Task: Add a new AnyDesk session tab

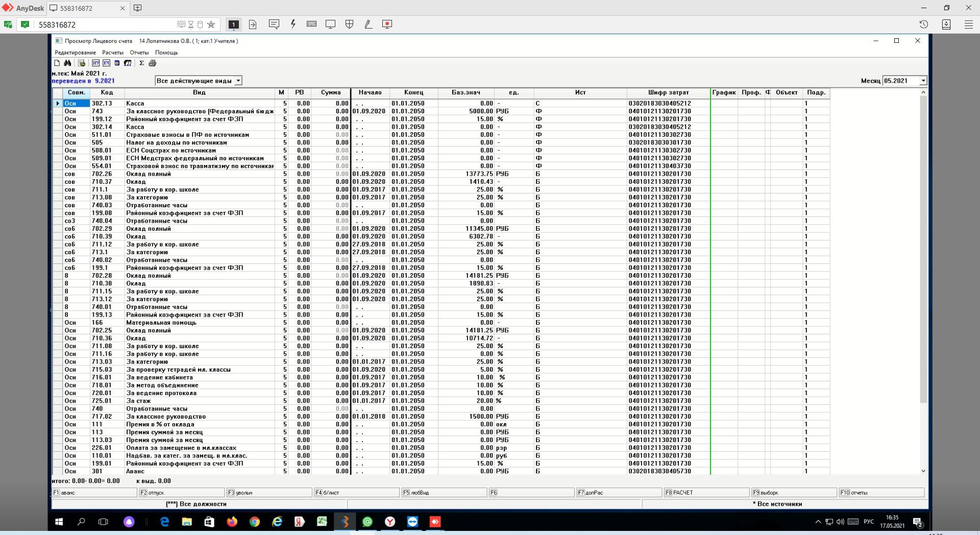Action: pyautogui.click(x=137, y=8)
